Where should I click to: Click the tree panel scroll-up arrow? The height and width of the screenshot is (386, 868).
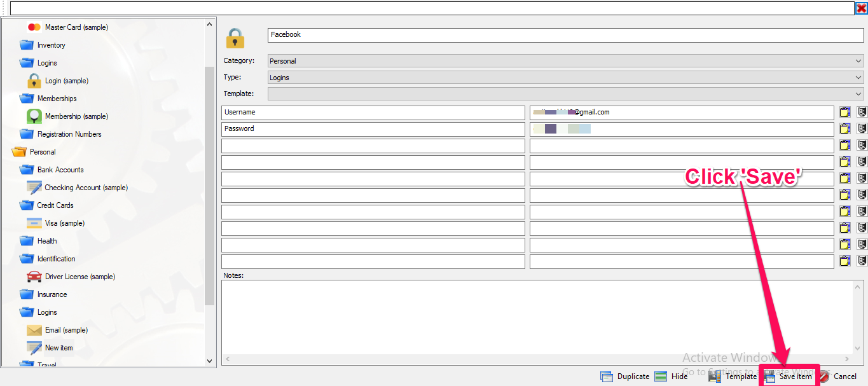210,24
